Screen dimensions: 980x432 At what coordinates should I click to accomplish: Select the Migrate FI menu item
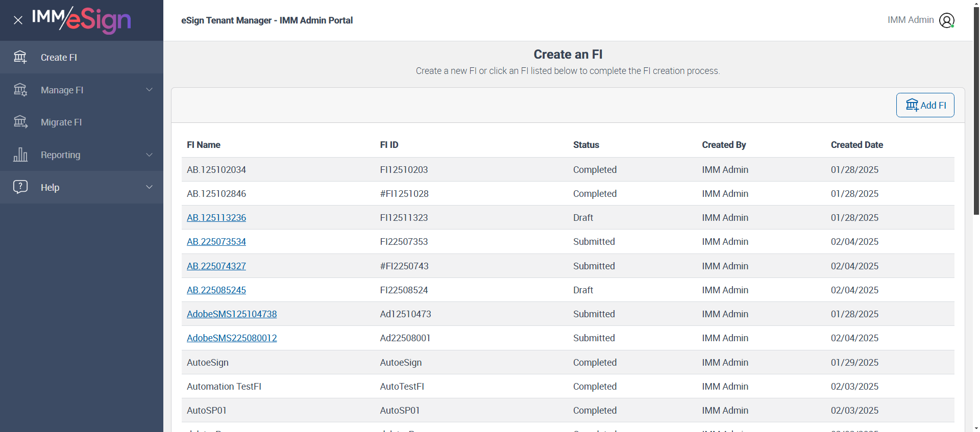coord(61,122)
